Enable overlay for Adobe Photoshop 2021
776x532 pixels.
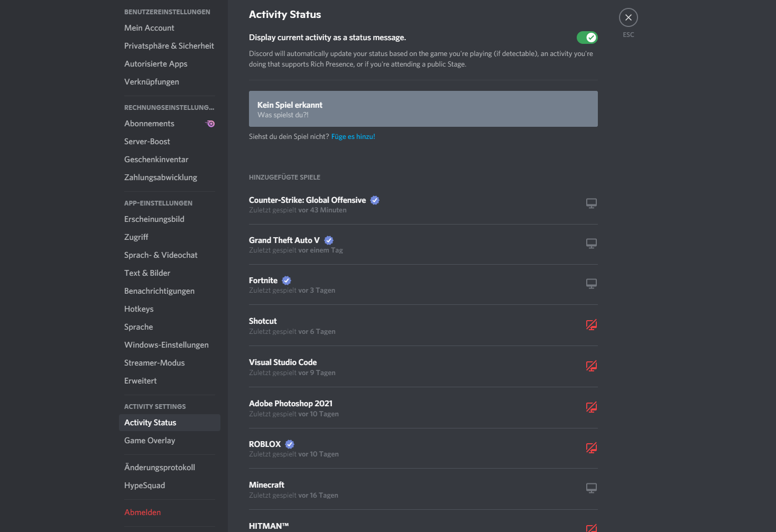592,407
